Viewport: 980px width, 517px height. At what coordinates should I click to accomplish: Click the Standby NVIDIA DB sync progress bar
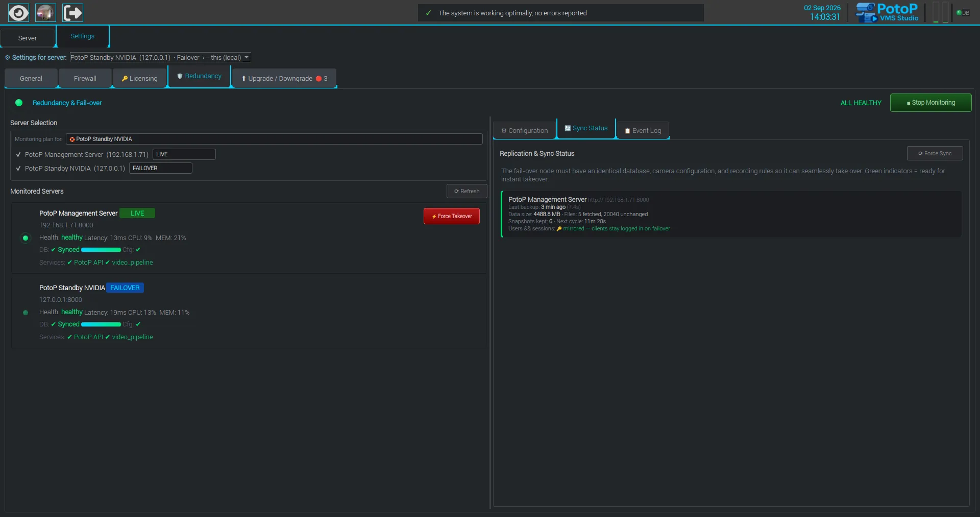pos(101,324)
